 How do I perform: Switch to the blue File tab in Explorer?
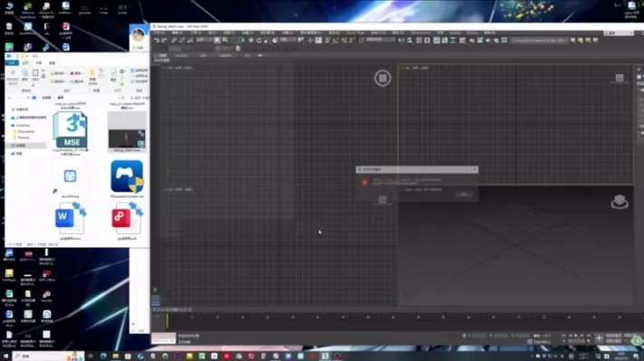12,62
